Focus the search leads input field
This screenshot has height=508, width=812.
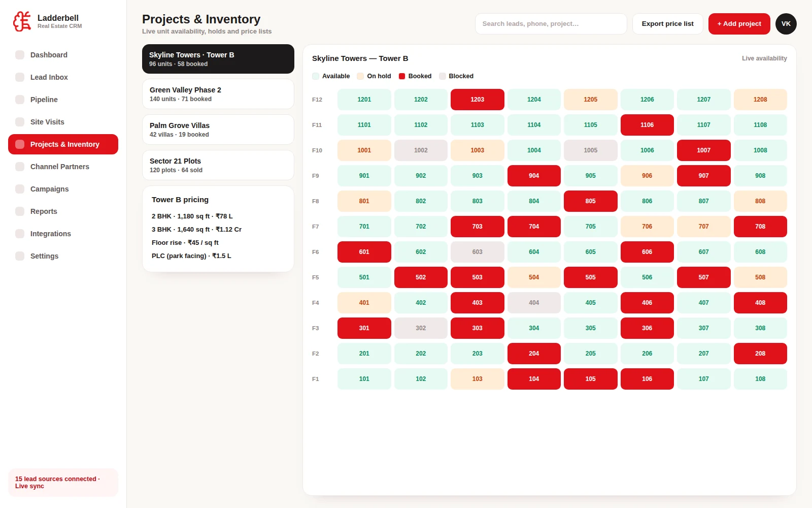click(x=551, y=24)
